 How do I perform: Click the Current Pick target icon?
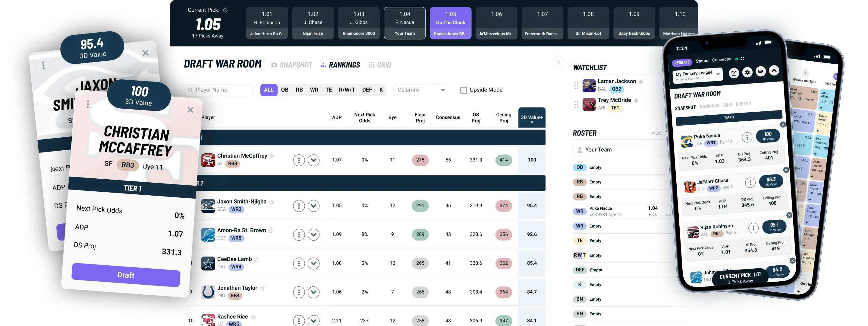(225, 10)
